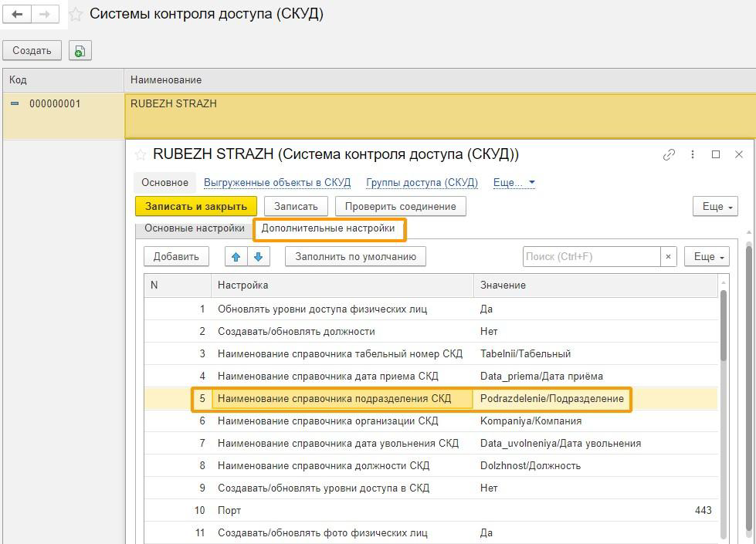Switch to the Основные настройки tab
The height and width of the screenshot is (544, 756).
194,228
